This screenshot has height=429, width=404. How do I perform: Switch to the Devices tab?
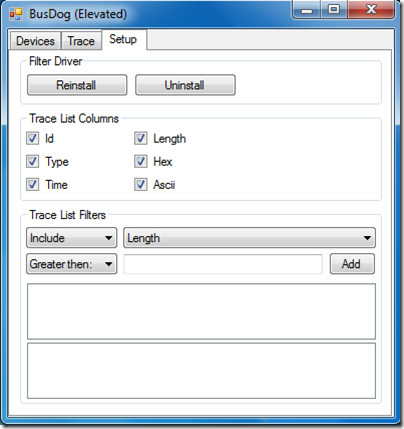point(35,41)
